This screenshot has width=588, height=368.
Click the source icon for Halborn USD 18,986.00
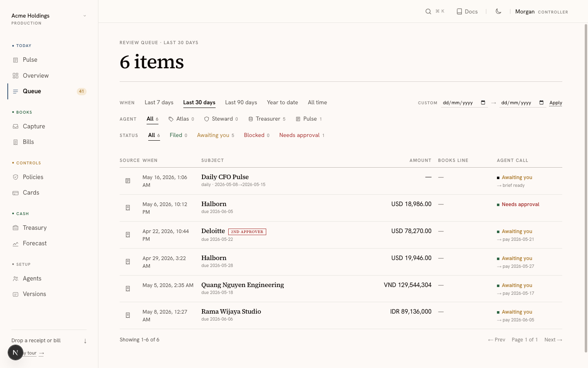tap(128, 208)
